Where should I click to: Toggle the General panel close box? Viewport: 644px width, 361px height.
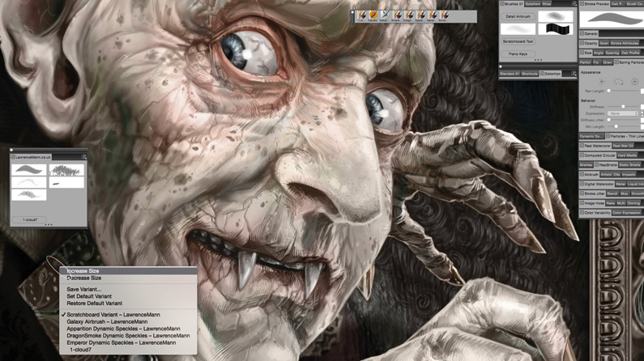point(582,33)
